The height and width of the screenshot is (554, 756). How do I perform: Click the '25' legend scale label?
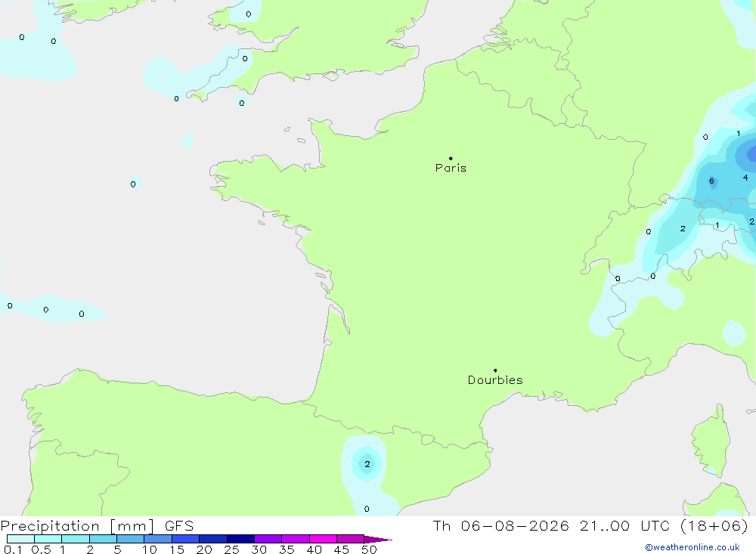click(232, 549)
